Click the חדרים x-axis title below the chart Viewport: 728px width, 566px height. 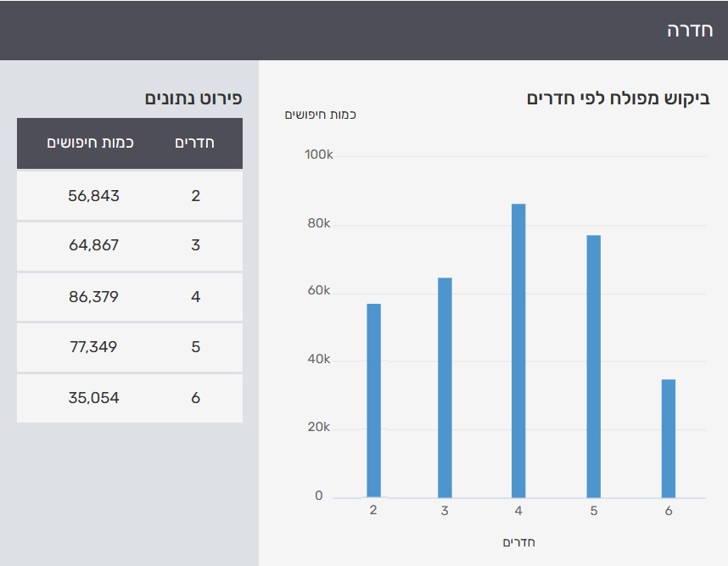tap(519, 542)
